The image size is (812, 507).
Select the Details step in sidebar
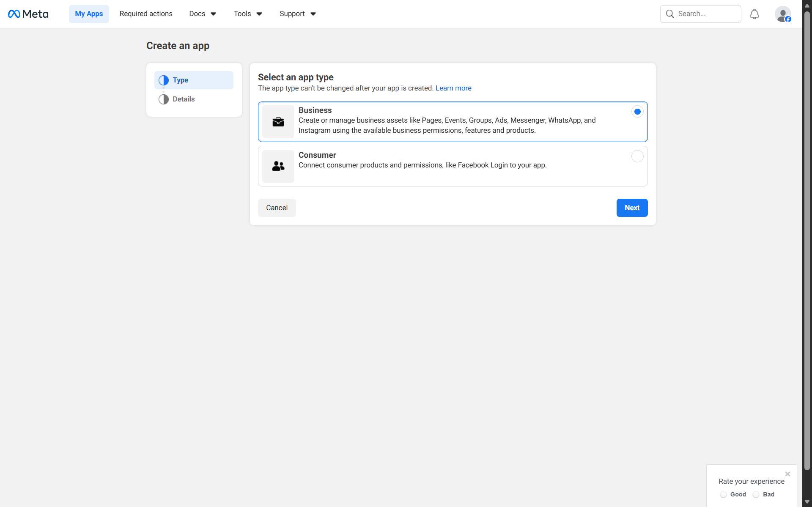[194, 99]
